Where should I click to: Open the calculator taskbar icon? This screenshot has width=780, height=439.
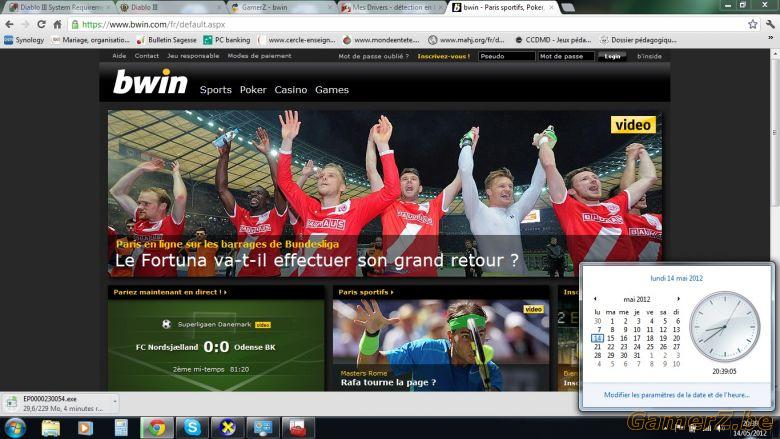coord(121,428)
